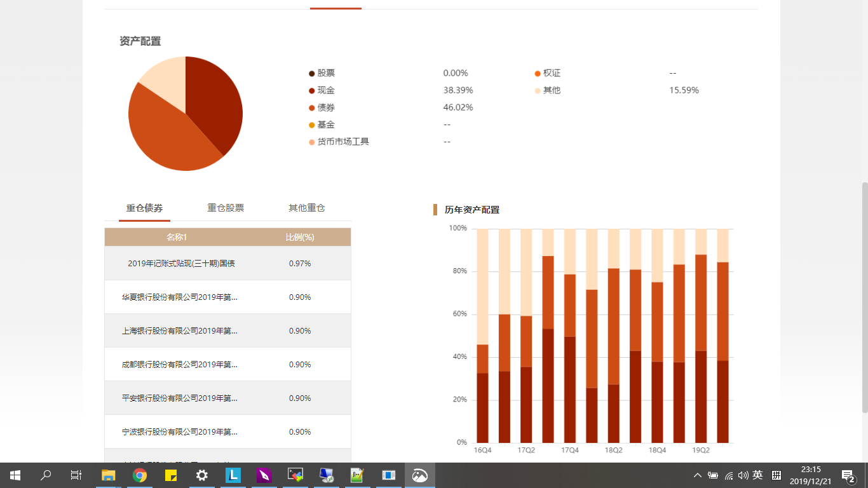Open Task View on the taskbar
This screenshot has height=488, width=868.
pyautogui.click(x=76, y=475)
